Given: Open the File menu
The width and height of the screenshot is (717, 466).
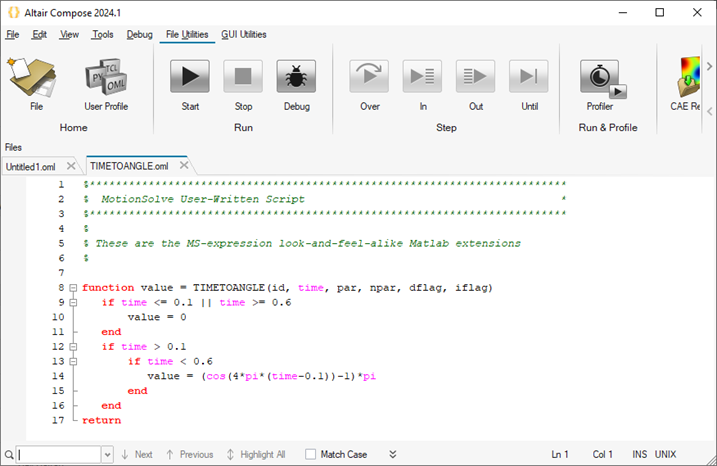Looking at the screenshot, I should pos(12,34).
